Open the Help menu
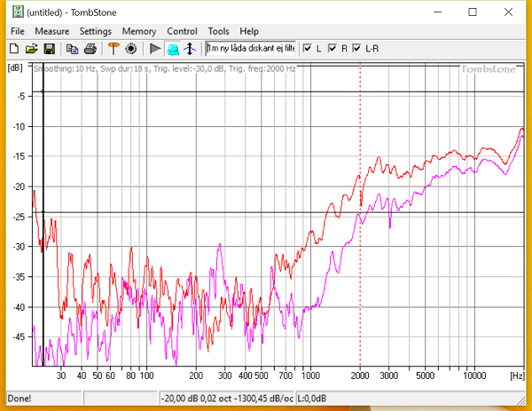This screenshot has width=532, height=411. 249,31
